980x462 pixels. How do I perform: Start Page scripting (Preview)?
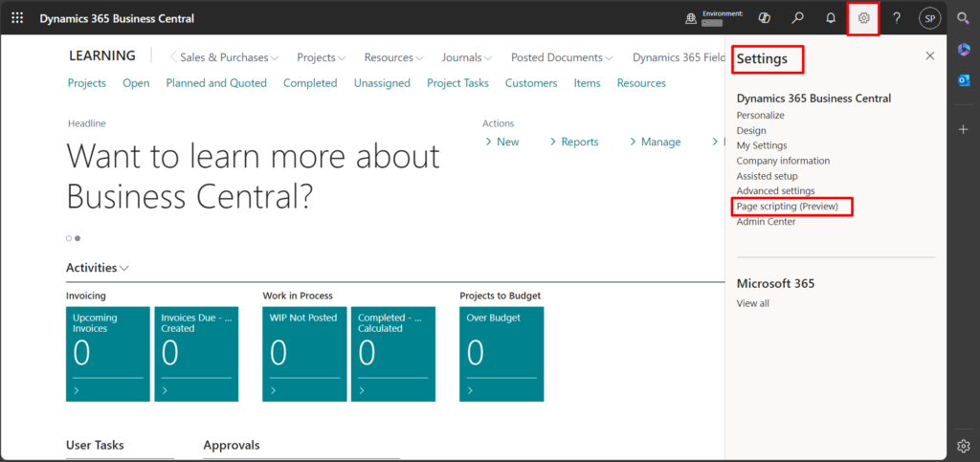787,206
